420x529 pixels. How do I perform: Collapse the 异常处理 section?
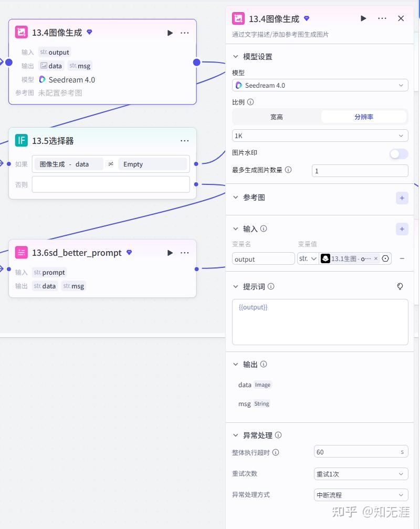(x=236, y=435)
